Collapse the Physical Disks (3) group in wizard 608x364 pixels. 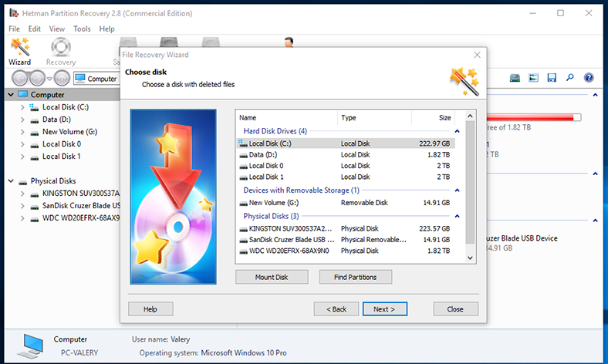click(458, 216)
